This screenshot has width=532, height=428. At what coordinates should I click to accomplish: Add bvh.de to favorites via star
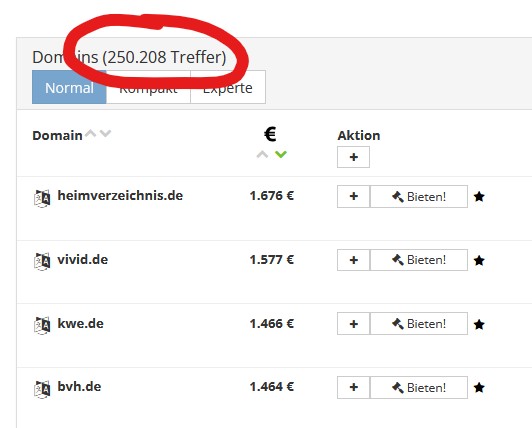pyautogui.click(x=479, y=387)
